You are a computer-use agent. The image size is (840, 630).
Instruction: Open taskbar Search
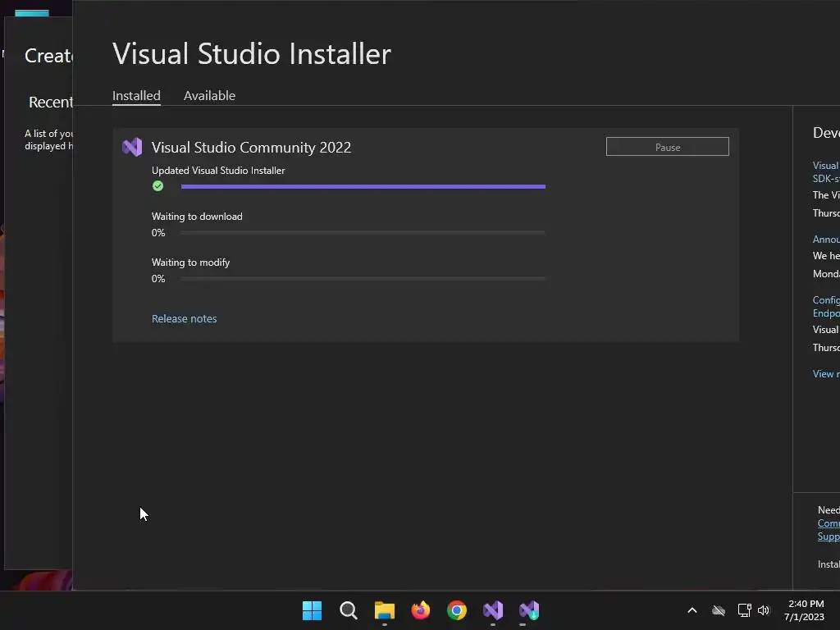pyautogui.click(x=348, y=610)
